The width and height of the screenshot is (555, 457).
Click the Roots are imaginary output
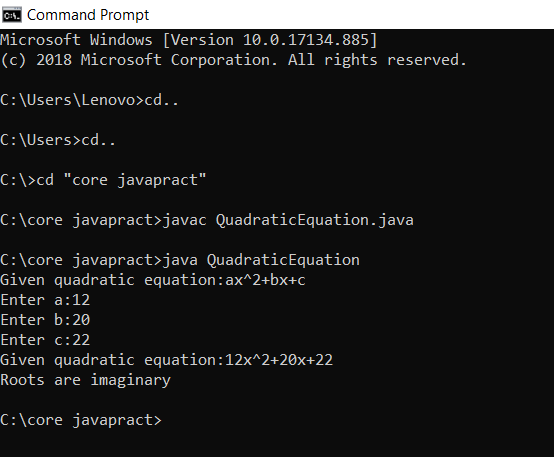tap(85, 380)
